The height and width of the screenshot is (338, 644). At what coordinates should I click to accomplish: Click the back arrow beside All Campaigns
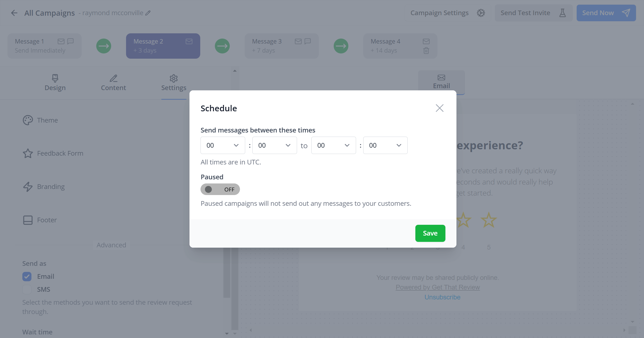point(14,13)
